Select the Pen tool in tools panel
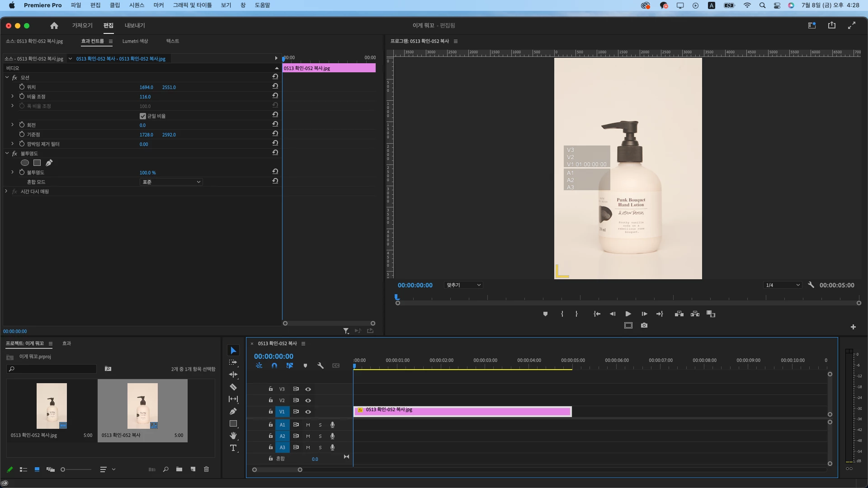This screenshot has width=868, height=488. [233, 412]
